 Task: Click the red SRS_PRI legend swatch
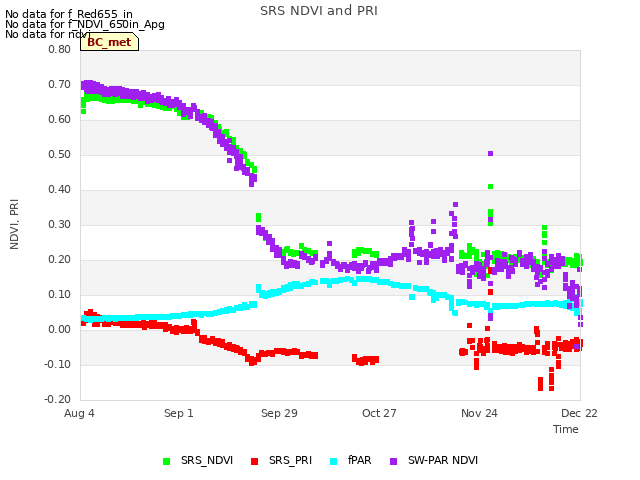[255, 462]
